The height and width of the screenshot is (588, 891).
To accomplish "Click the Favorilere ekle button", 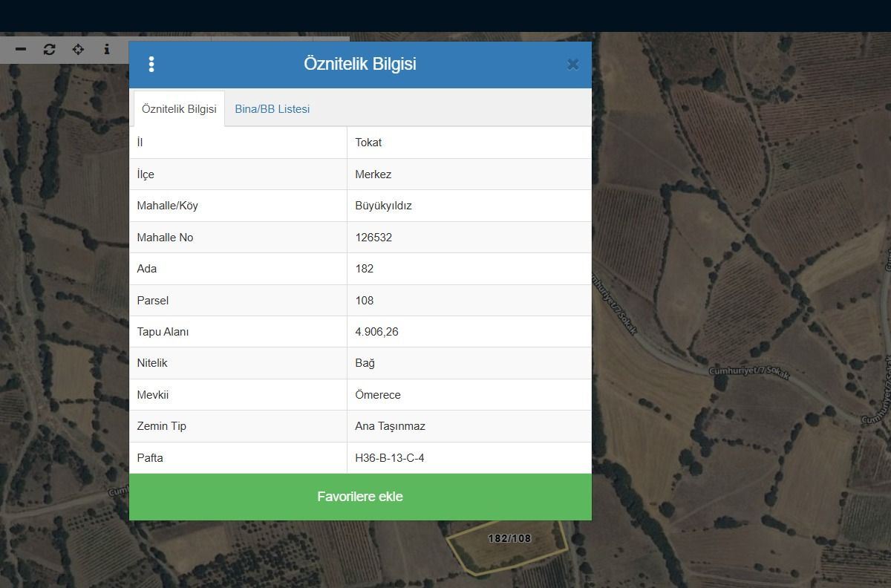I will pos(360,497).
